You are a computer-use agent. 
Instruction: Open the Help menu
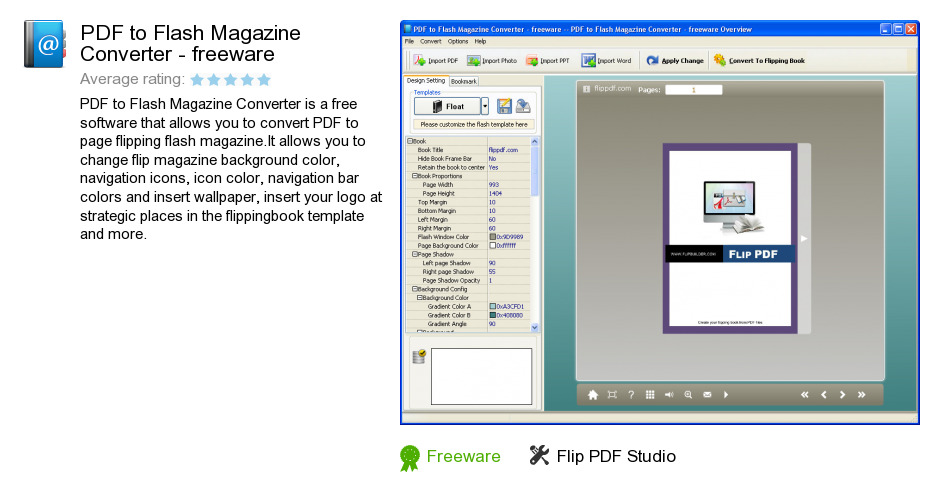coord(480,41)
